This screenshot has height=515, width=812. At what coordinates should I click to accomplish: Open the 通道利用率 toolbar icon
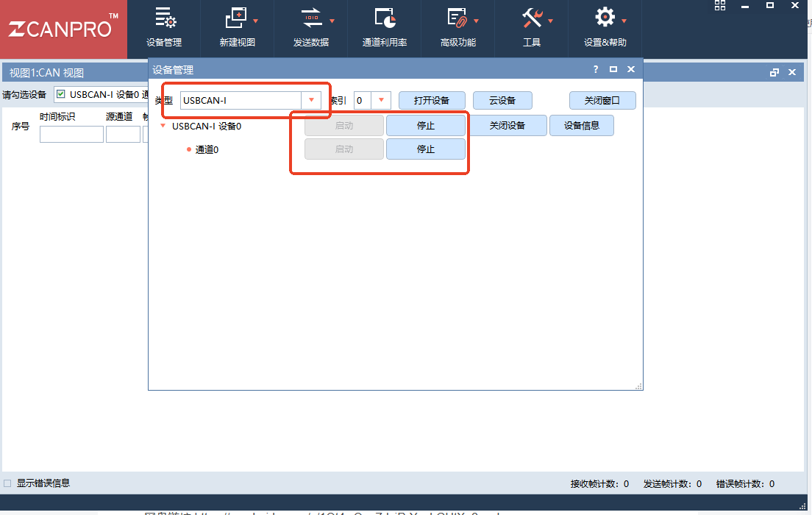[385, 18]
